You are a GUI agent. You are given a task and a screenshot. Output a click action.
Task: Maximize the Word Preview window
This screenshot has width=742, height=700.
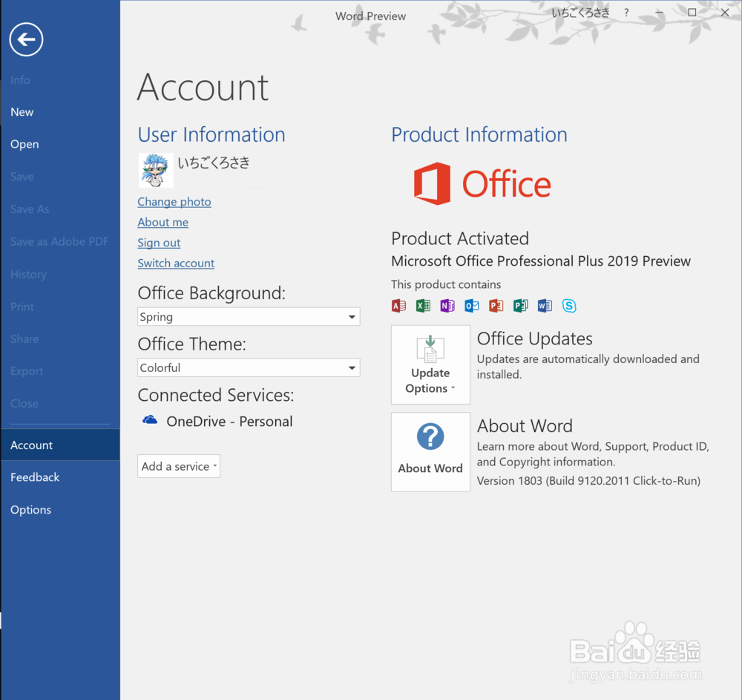[x=692, y=13]
